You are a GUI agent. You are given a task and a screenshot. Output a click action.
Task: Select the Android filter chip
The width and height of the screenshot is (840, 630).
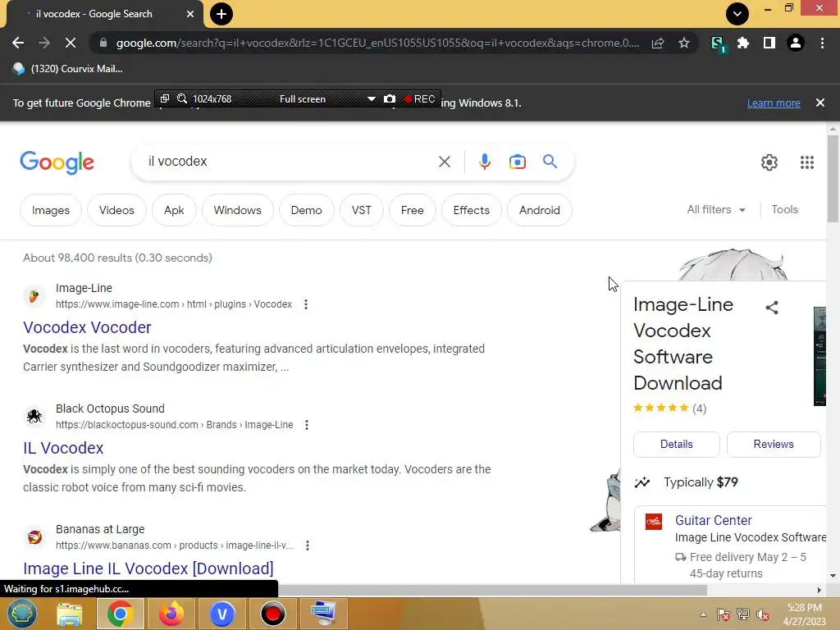pyautogui.click(x=540, y=210)
